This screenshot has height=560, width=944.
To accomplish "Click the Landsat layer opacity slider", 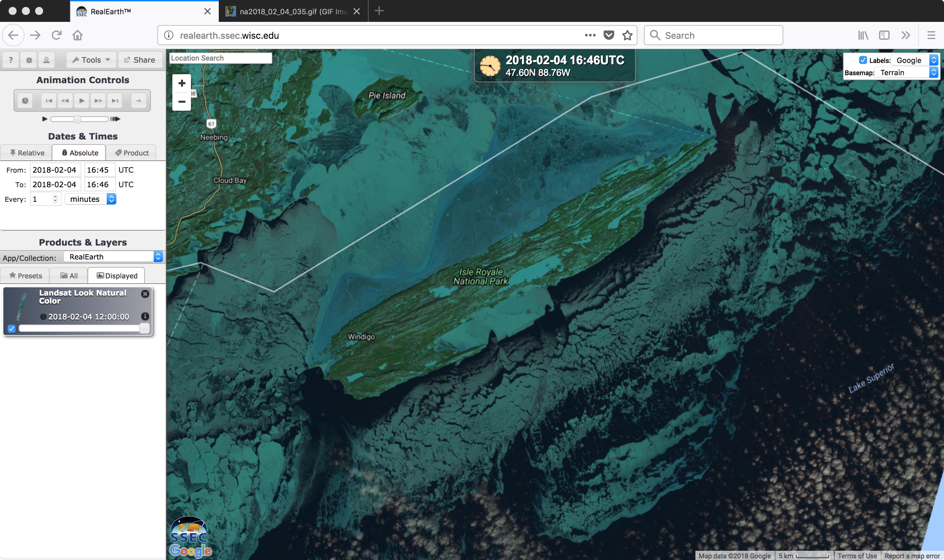I will (84, 328).
